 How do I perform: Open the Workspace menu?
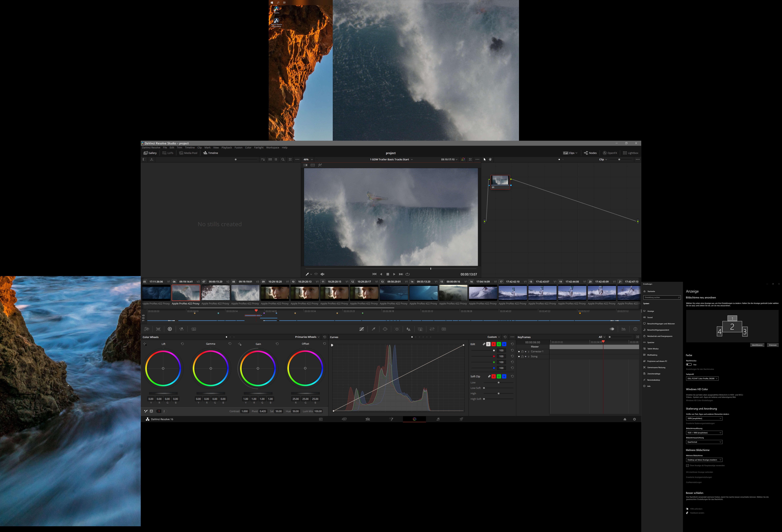point(273,148)
